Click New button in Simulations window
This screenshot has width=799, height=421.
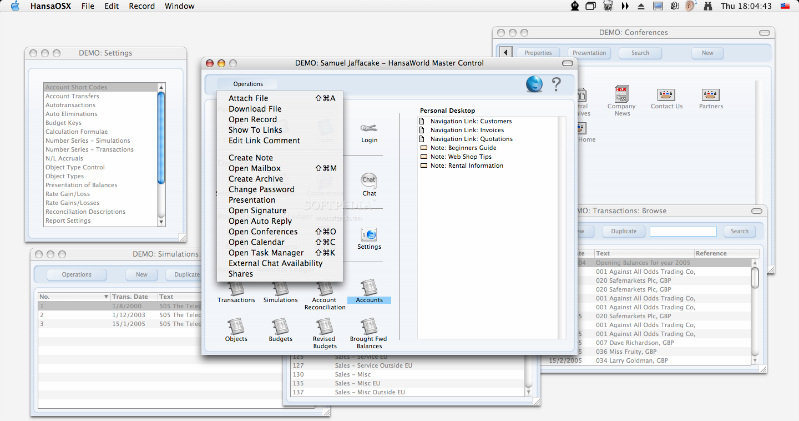click(x=141, y=274)
